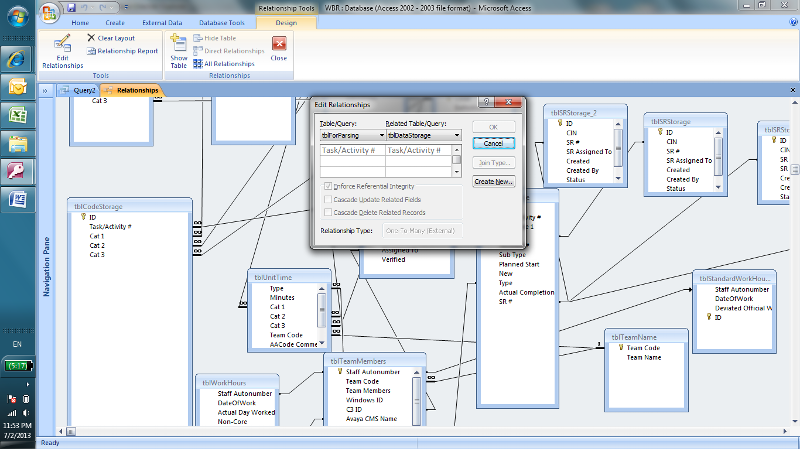Select Direct Relationships
The height and width of the screenshot is (449, 800).
(229, 51)
